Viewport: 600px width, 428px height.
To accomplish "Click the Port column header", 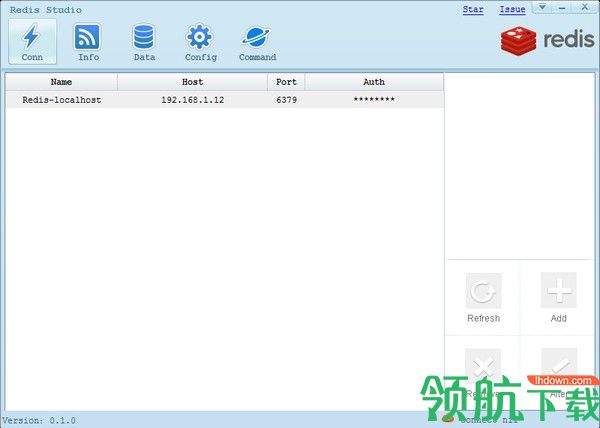I will (x=286, y=82).
